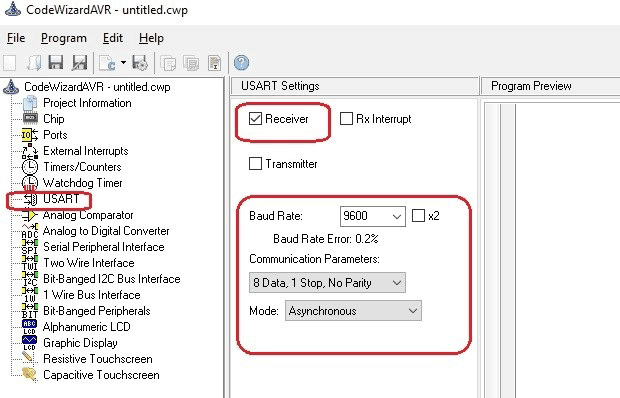Select Analog Comparator label in tree
620x398 pixels.
88,215
